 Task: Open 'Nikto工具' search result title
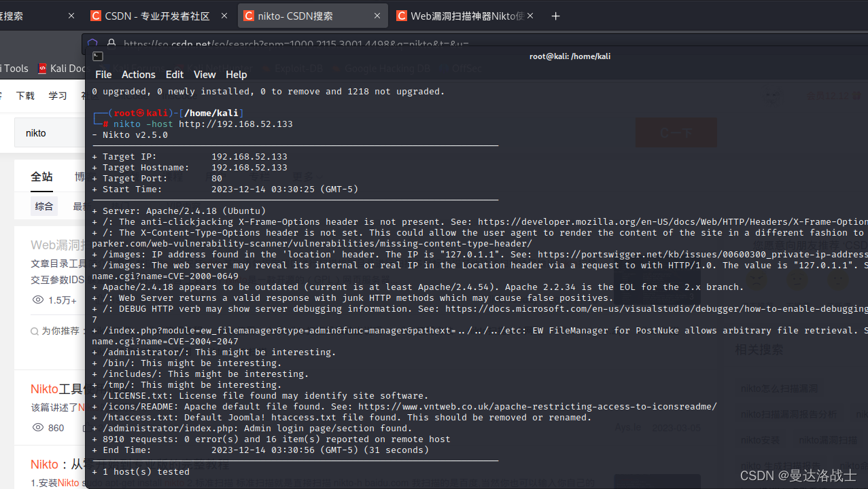tap(58, 389)
